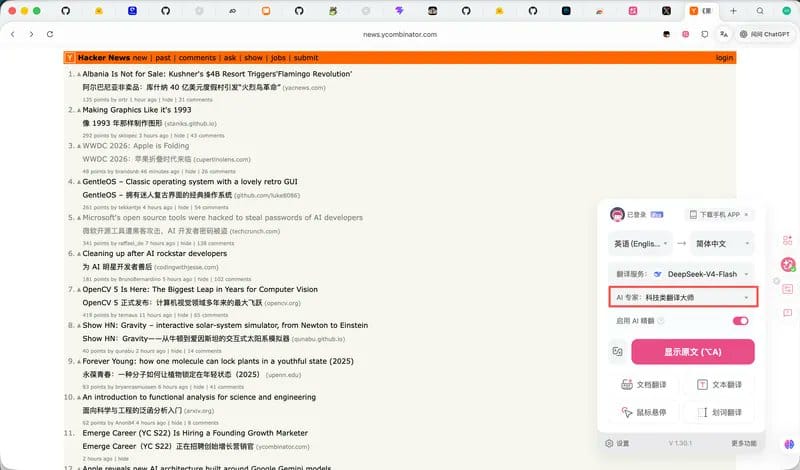Open the AI 专家 expert dropdown

(683, 297)
